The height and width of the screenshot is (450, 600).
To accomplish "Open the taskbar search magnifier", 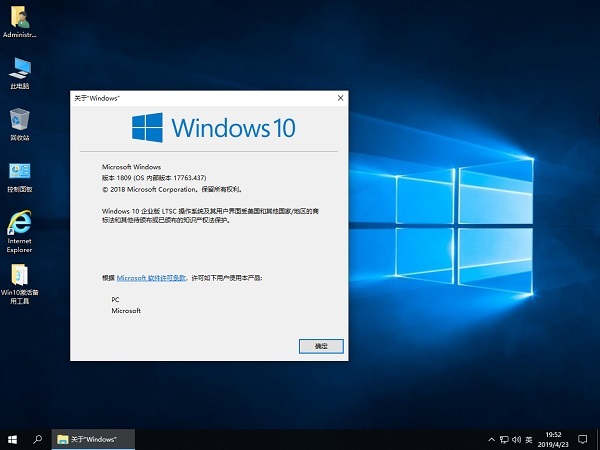I will (38, 439).
